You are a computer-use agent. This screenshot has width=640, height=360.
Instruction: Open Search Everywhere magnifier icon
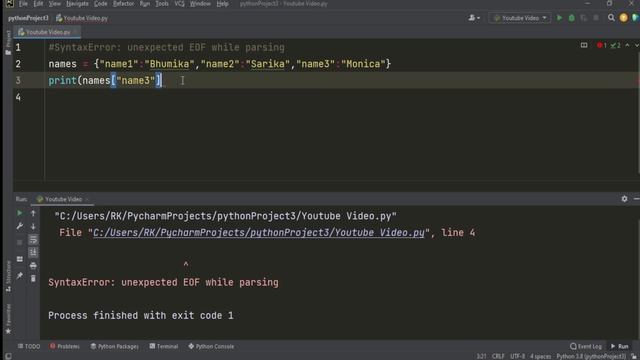coord(611,18)
